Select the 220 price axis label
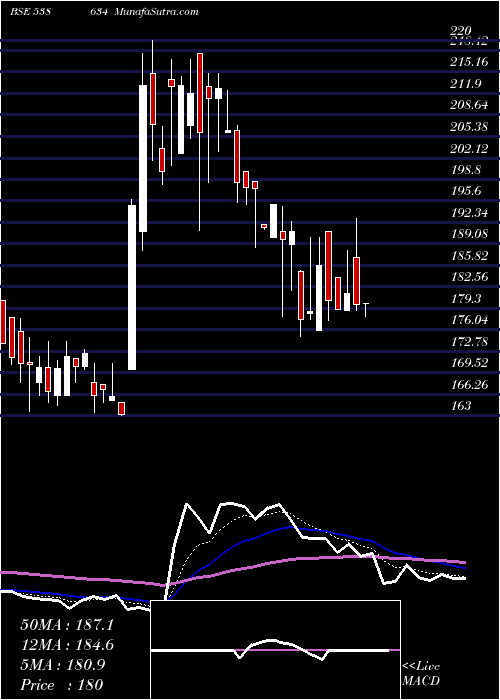Viewport: 500px width, 700px height. tap(461, 31)
